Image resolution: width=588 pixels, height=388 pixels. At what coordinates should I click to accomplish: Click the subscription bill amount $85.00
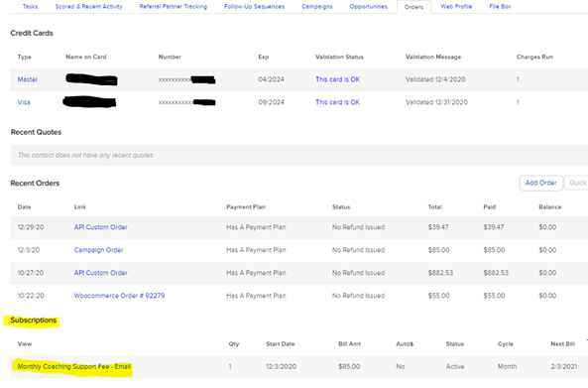pyautogui.click(x=349, y=366)
